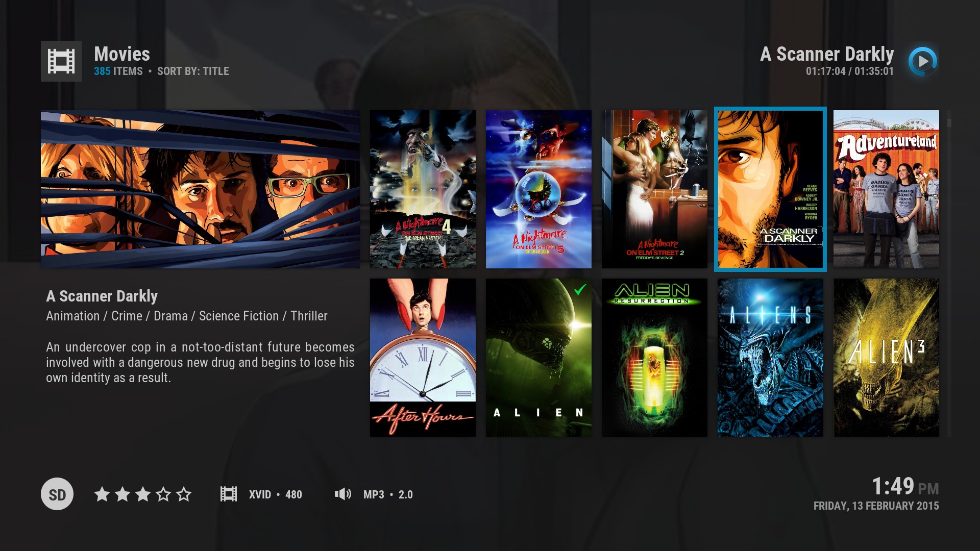Select the highlighted A Scanner Darkly poster
This screenshot has width=980, height=551.
coord(770,189)
